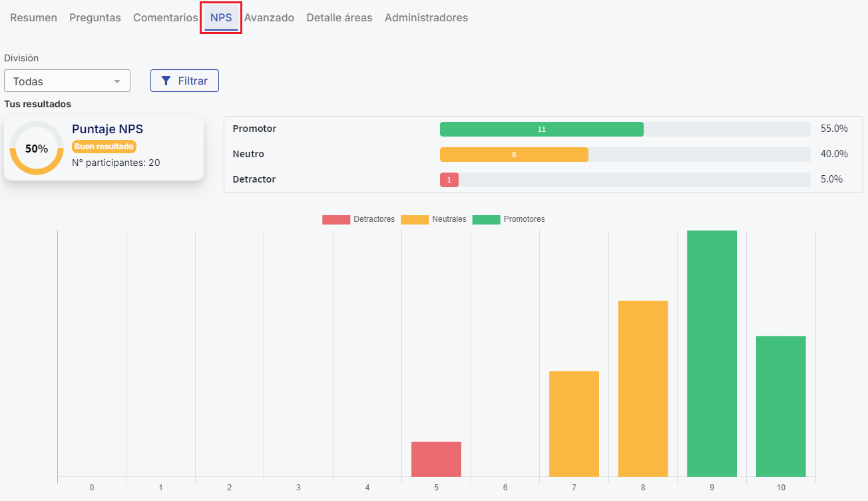Click the red Detractor progress bar
Screen dimensions: 868x501
pos(449,180)
